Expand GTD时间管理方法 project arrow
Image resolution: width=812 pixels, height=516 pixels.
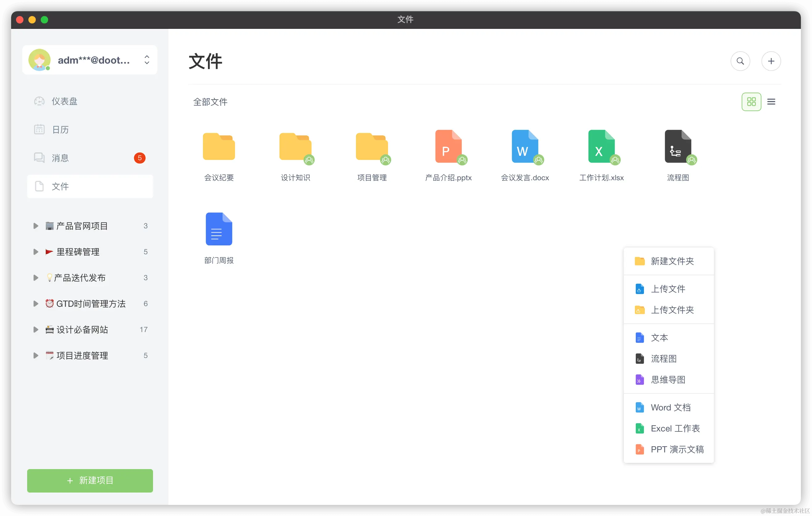coord(35,304)
